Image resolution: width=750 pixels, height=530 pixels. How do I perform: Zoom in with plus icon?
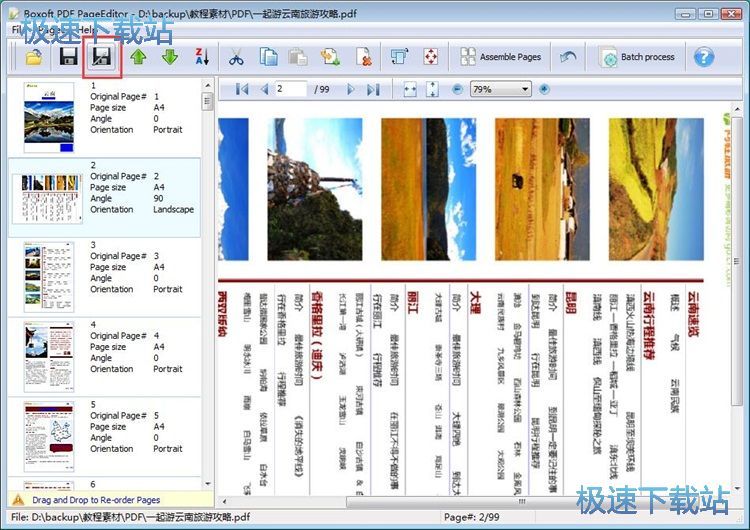pyautogui.click(x=544, y=89)
